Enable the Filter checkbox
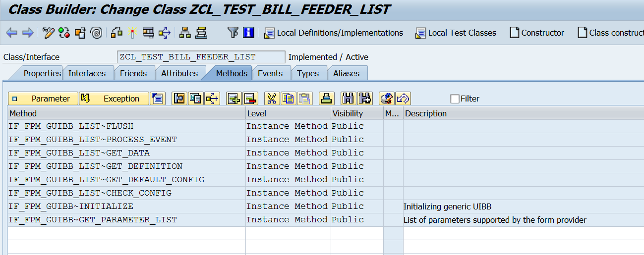The width and height of the screenshot is (644, 255). 455,99
